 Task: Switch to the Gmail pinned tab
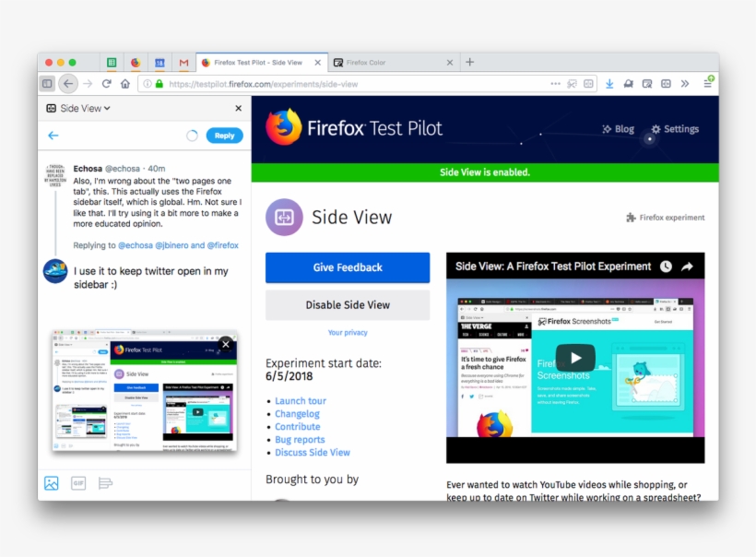[183, 62]
